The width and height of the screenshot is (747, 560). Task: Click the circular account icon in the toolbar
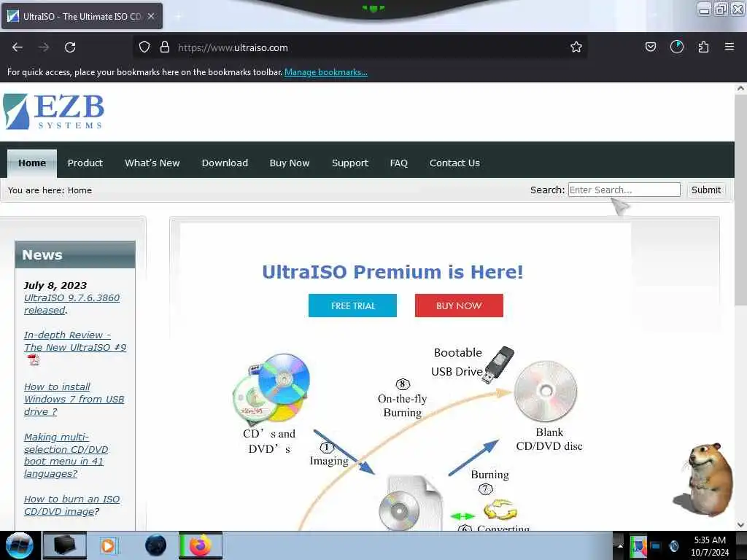676,47
